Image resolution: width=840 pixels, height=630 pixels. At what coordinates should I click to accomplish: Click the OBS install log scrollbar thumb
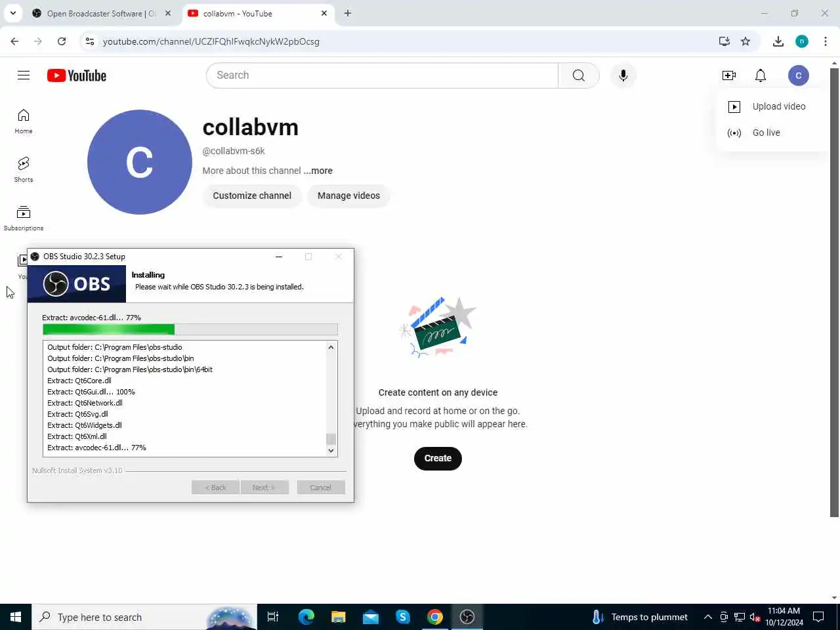point(331,439)
